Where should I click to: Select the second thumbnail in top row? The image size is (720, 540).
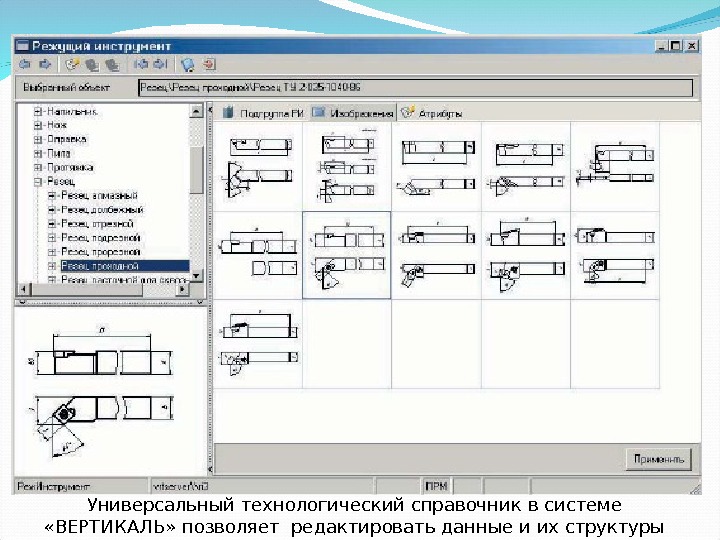348,167
